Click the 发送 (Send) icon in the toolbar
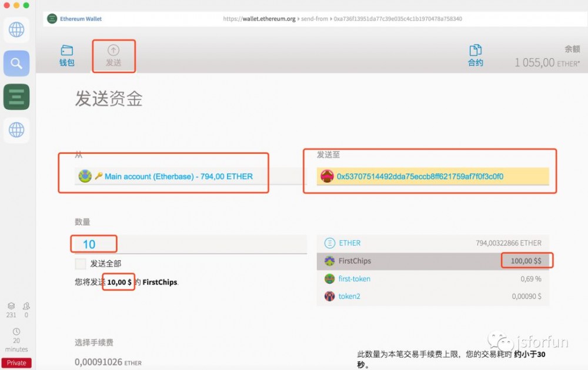This screenshot has height=370, width=588. coord(113,56)
